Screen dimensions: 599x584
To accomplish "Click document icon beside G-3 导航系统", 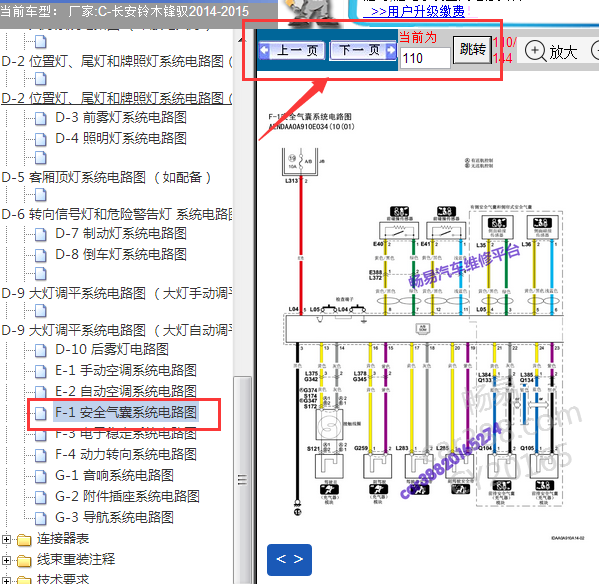I will pyautogui.click(x=40, y=519).
